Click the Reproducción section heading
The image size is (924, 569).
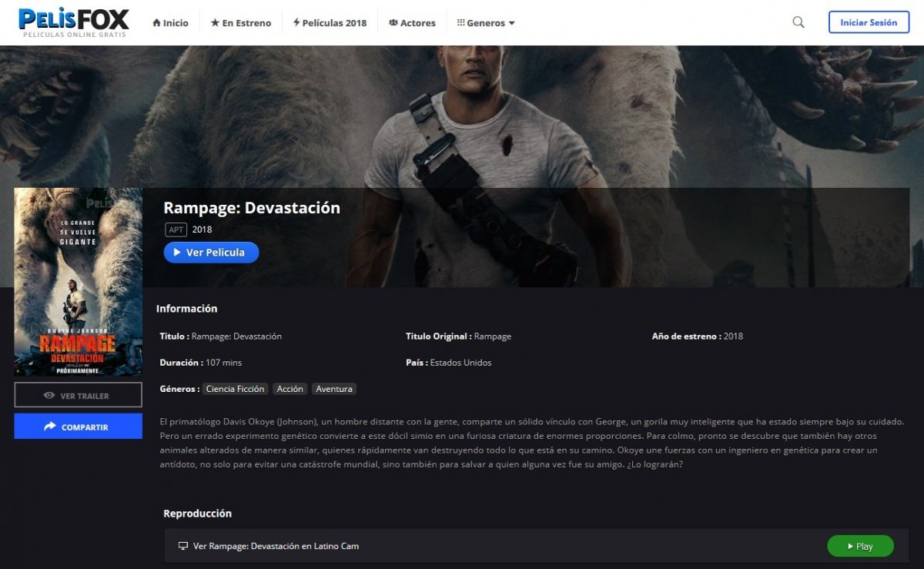pos(197,514)
